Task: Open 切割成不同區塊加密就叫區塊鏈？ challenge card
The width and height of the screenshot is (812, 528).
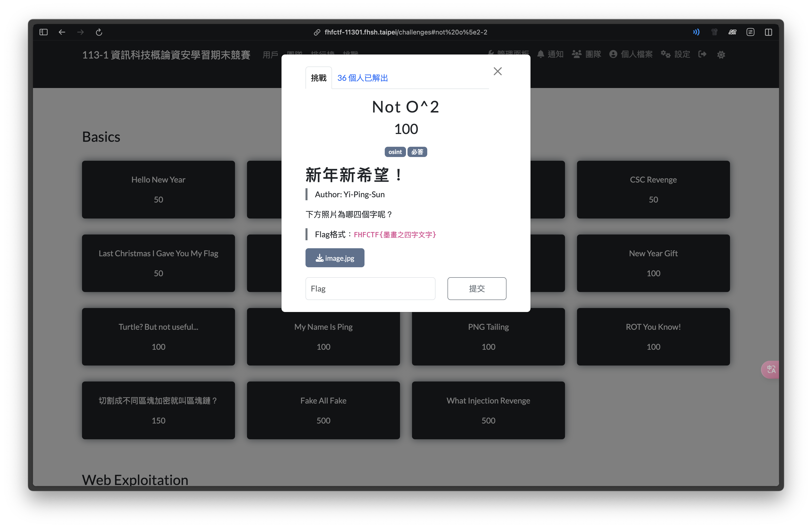Action: click(158, 410)
